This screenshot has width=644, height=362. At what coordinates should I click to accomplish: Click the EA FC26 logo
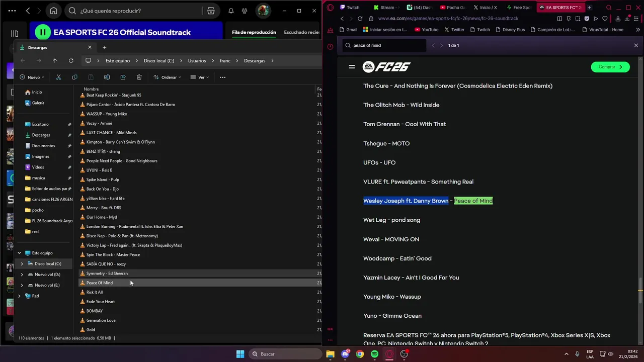(386, 67)
